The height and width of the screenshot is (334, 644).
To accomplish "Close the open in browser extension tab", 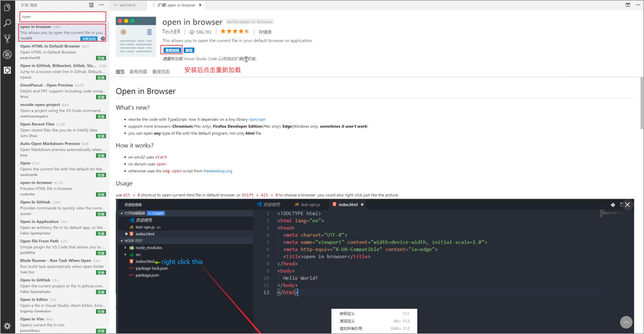I will click(x=201, y=5).
